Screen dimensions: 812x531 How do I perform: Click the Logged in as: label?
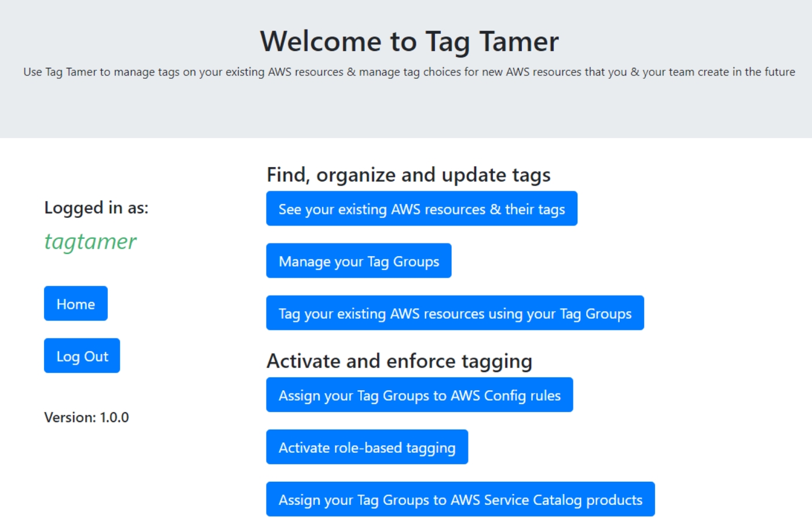(x=96, y=208)
